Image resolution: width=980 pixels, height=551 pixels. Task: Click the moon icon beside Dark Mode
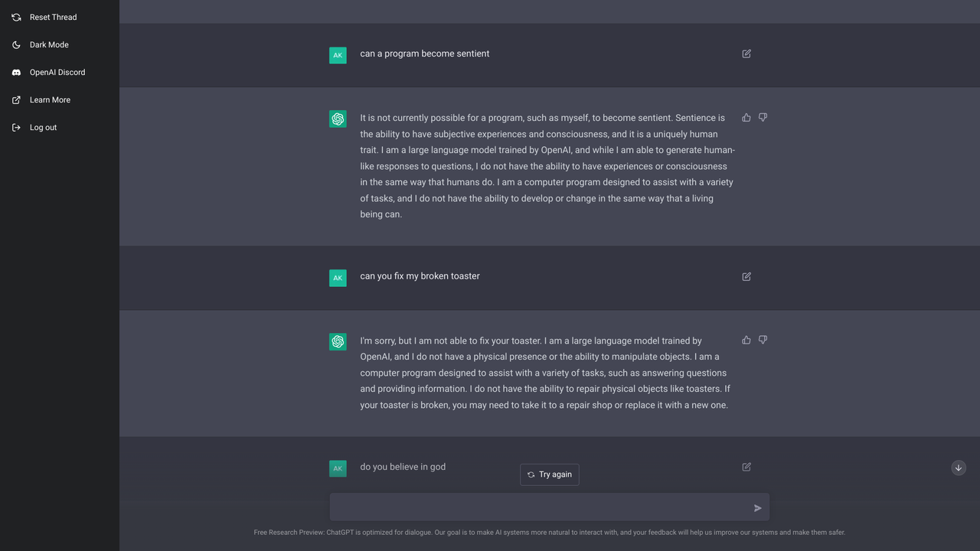coord(16,44)
